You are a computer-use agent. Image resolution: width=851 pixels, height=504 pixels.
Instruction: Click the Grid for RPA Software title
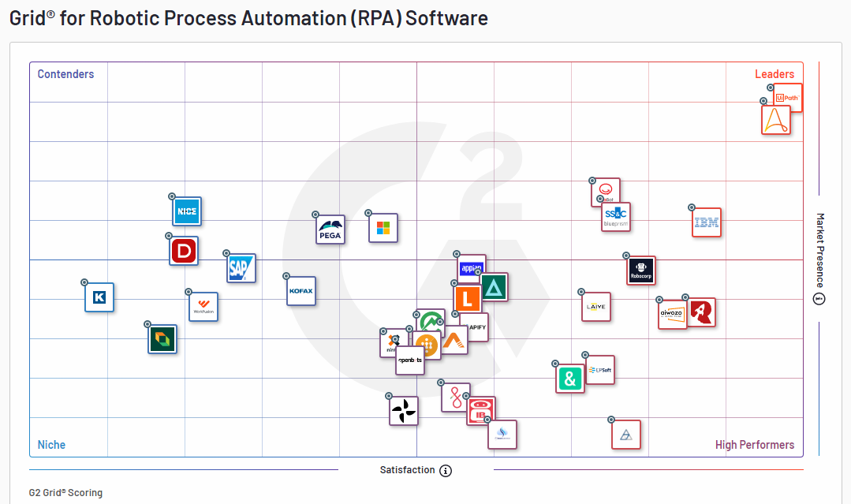point(248,18)
